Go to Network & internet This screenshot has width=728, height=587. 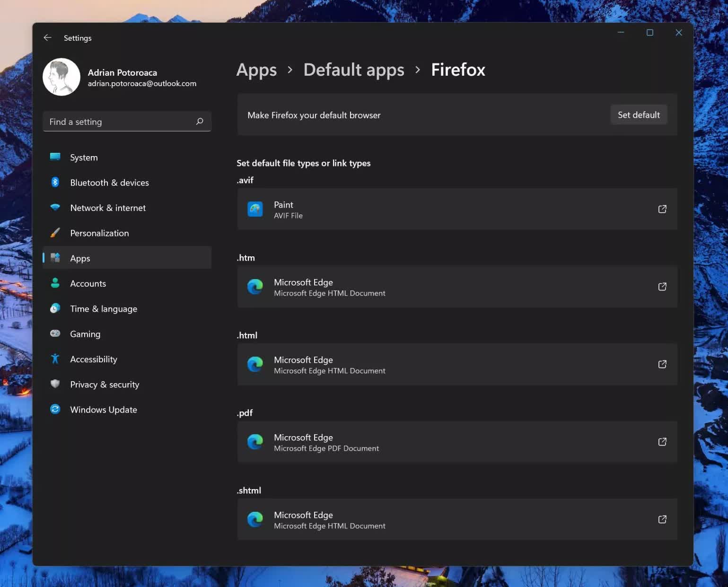click(x=127, y=208)
